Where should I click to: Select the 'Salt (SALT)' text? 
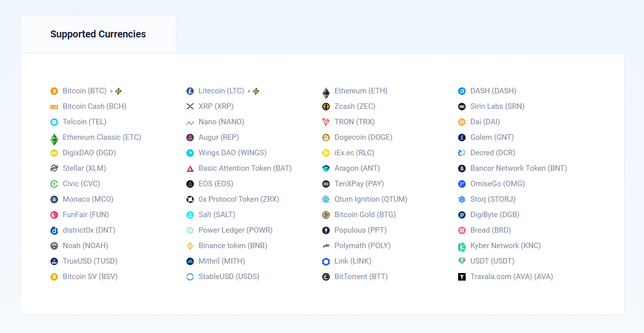tap(217, 215)
